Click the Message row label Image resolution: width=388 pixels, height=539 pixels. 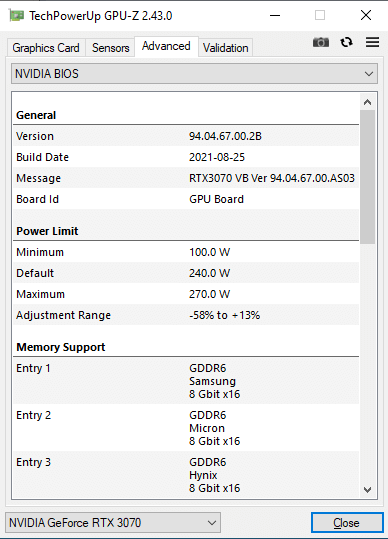[38, 178]
